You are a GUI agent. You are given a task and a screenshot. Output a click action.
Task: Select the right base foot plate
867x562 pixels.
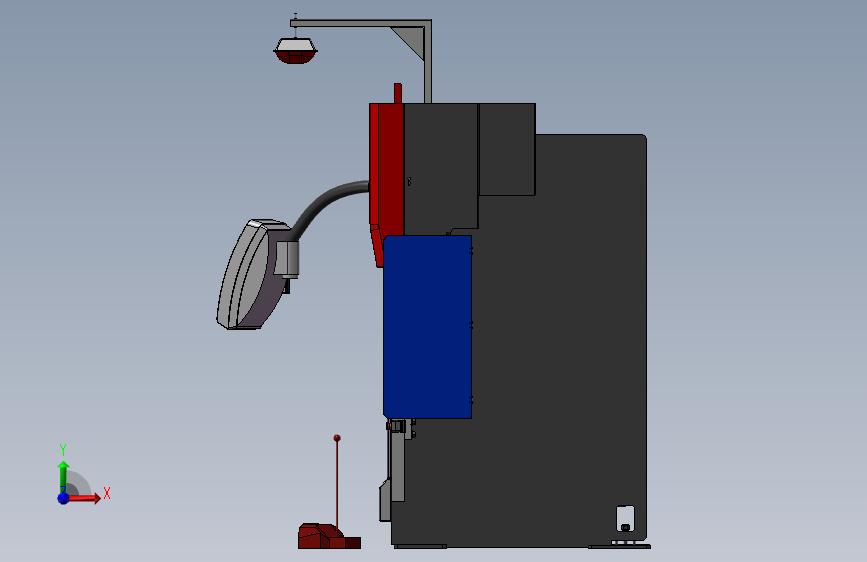(619, 547)
